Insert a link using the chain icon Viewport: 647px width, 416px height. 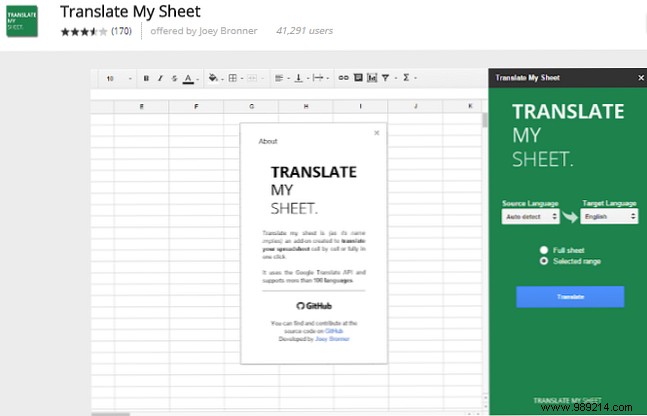tap(343, 78)
